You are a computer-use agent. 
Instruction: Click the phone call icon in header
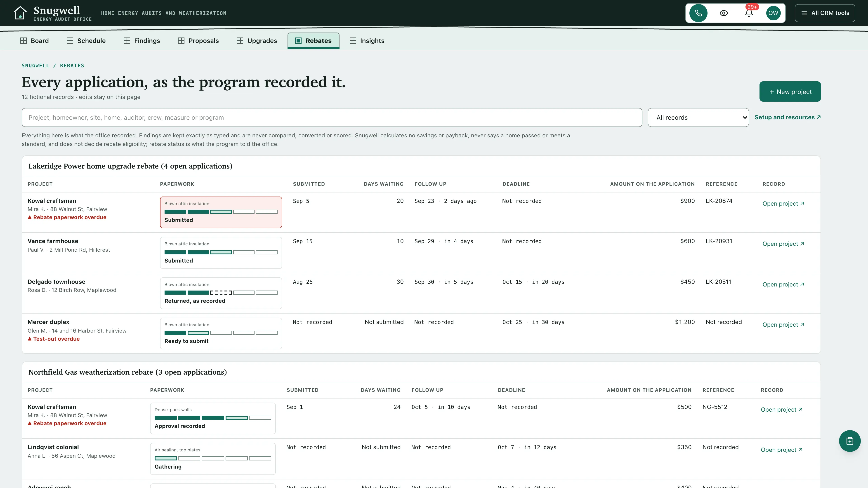pos(698,13)
